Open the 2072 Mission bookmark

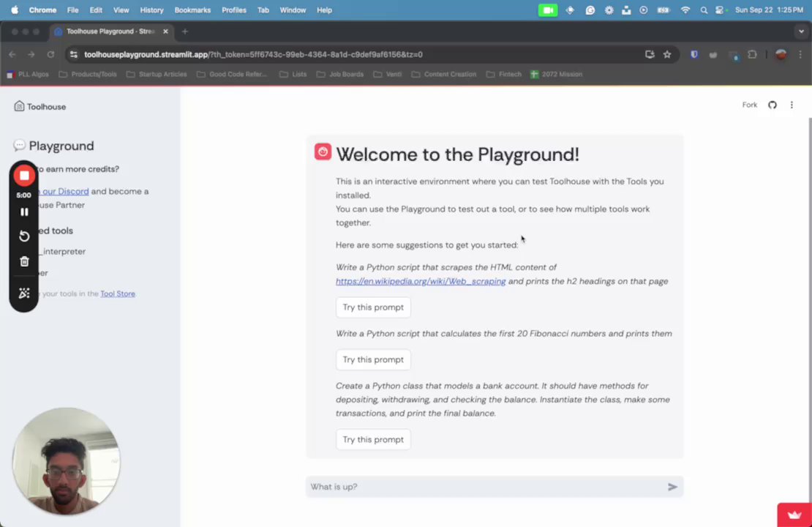pyautogui.click(x=556, y=75)
